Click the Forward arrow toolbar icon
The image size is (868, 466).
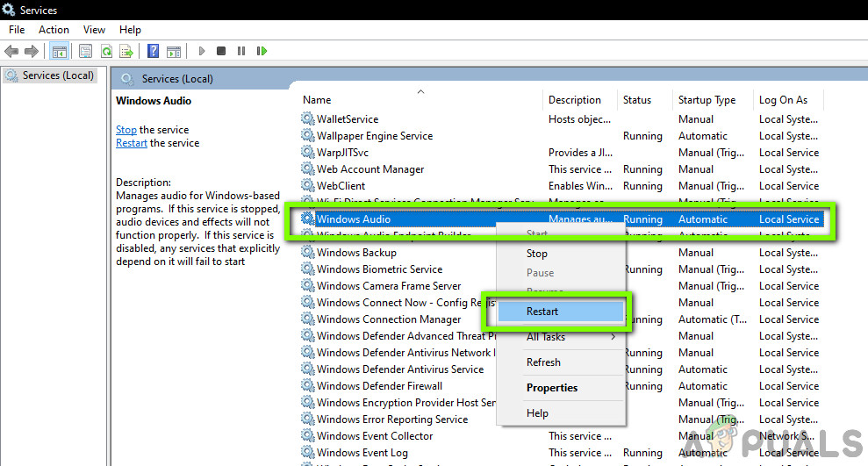point(32,52)
